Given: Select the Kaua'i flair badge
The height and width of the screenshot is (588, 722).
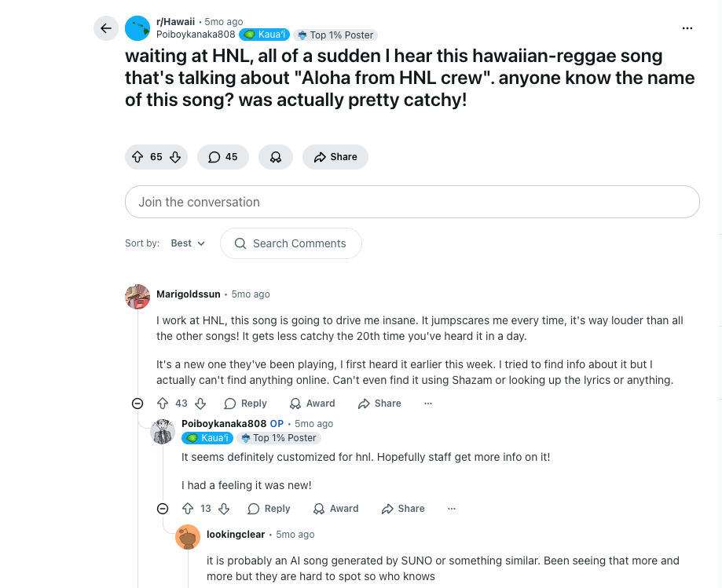Looking at the screenshot, I should point(264,35).
